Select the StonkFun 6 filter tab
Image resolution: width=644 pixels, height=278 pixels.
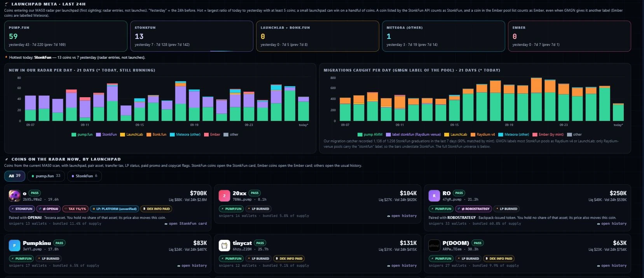point(84,176)
